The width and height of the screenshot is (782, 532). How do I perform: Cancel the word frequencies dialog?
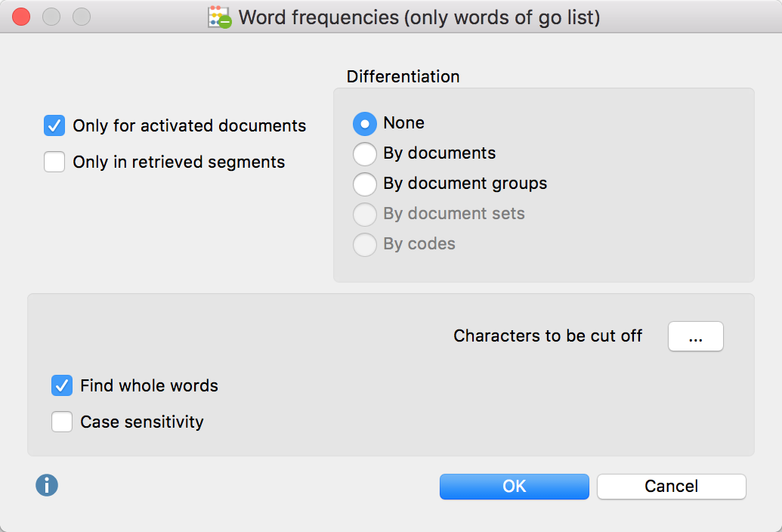coord(671,486)
